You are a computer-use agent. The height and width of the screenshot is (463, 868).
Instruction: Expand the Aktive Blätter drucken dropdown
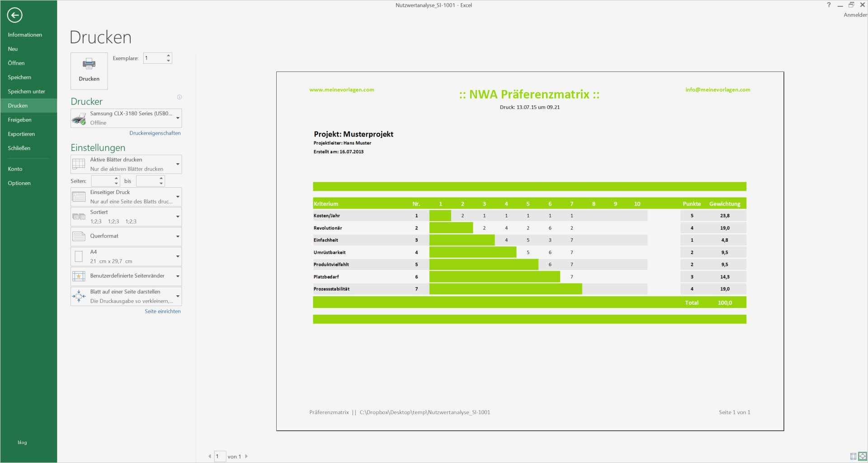click(x=126, y=164)
